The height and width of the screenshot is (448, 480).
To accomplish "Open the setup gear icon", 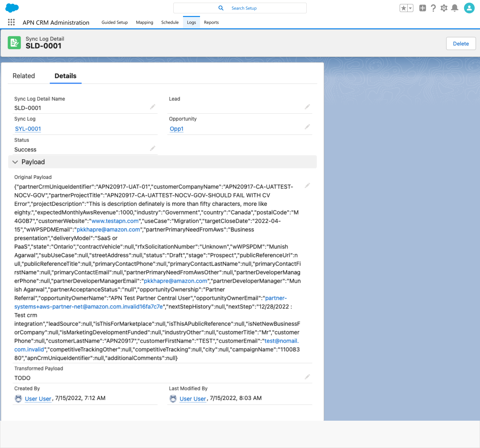I will click(444, 8).
